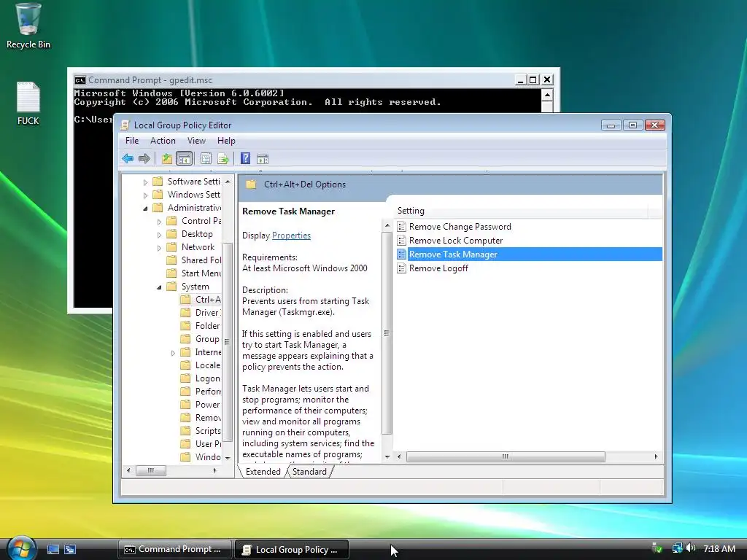Select Remove Lock Computer in settings list
This screenshot has height=560, width=747.
[456, 241]
